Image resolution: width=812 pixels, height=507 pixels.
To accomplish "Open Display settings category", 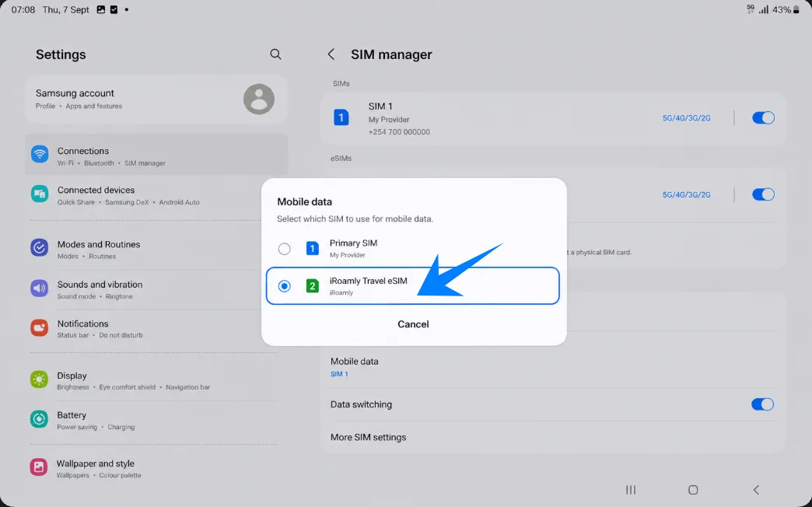I will click(156, 380).
